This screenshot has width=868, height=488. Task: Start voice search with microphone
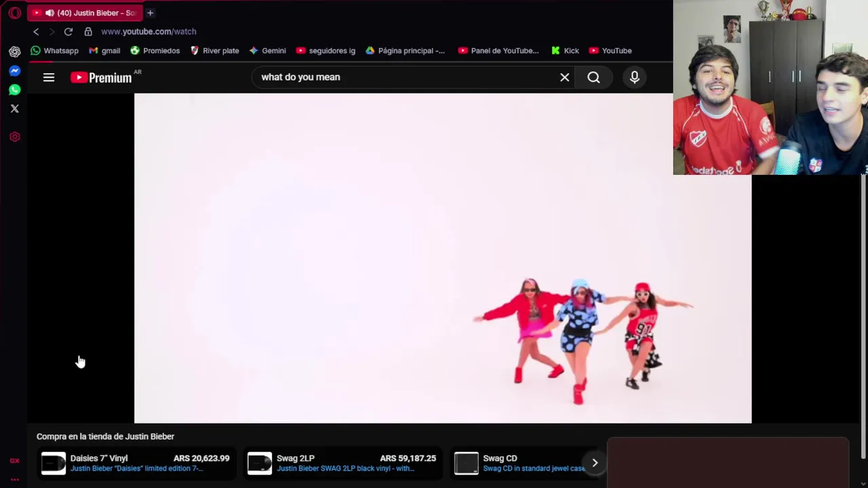pos(635,77)
